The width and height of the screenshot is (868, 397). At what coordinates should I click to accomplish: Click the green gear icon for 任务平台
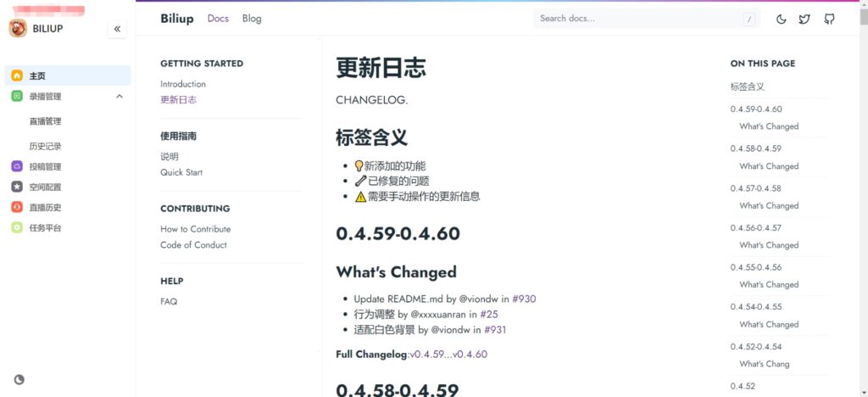point(17,227)
